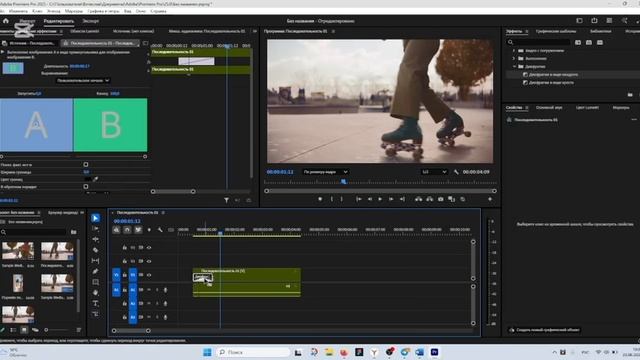Screen dimensions: 640x360
Task: Click the timeline wrench display settings icon
Action: click(160, 230)
